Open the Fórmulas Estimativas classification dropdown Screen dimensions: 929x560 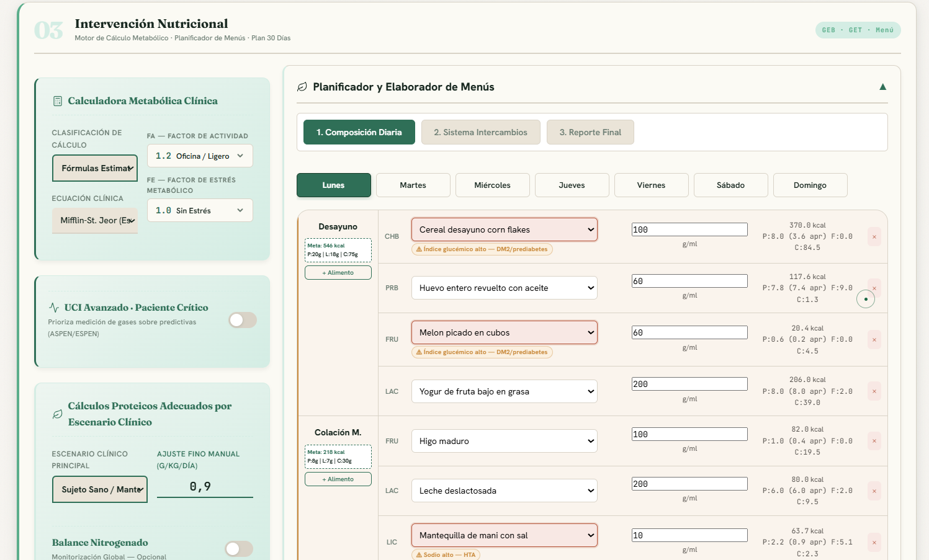95,168
